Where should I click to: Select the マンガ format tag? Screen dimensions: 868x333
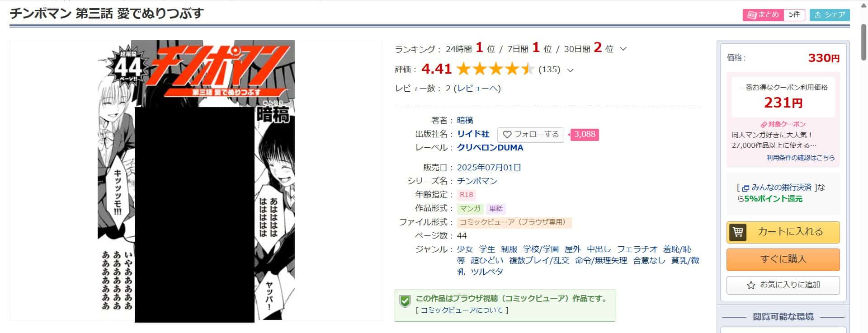coord(470,208)
